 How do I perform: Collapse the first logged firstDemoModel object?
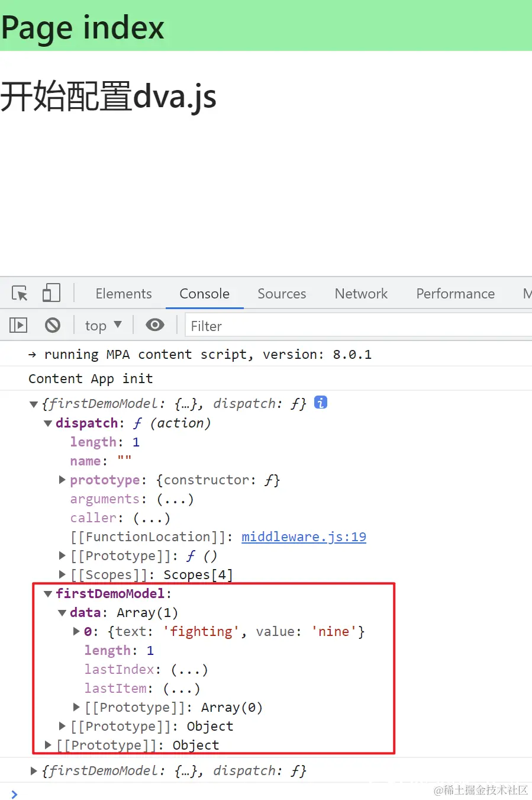coord(34,404)
